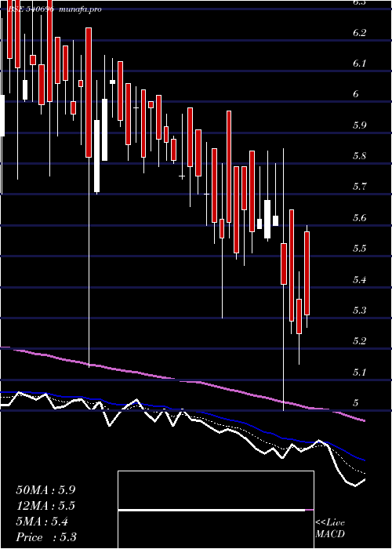Click inside the MACD indicator panel box
The height and width of the screenshot is (549, 392).
(216, 510)
